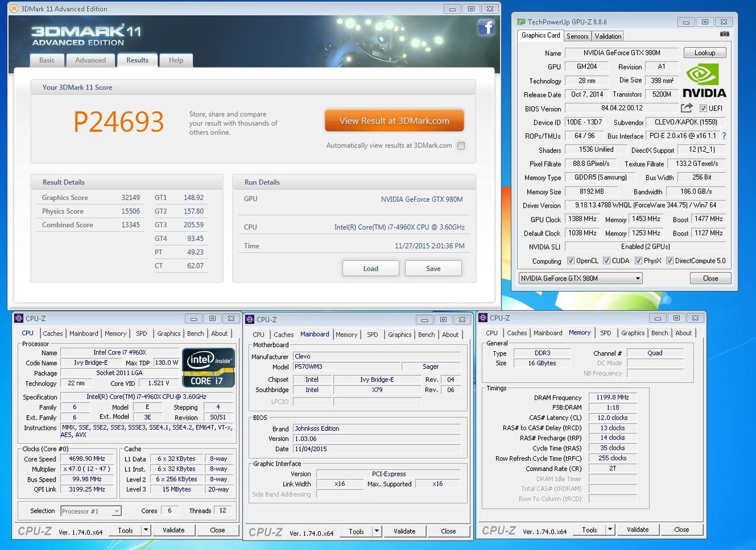The width and height of the screenshot is (756, 550).
Task: Enable automatically view results at 3DMark.com
Action: click(x=461, y=146)
